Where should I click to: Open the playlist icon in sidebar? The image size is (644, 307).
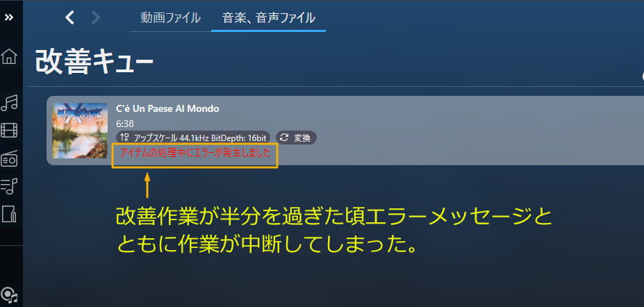pyautogui.click(x=9, y=186)
